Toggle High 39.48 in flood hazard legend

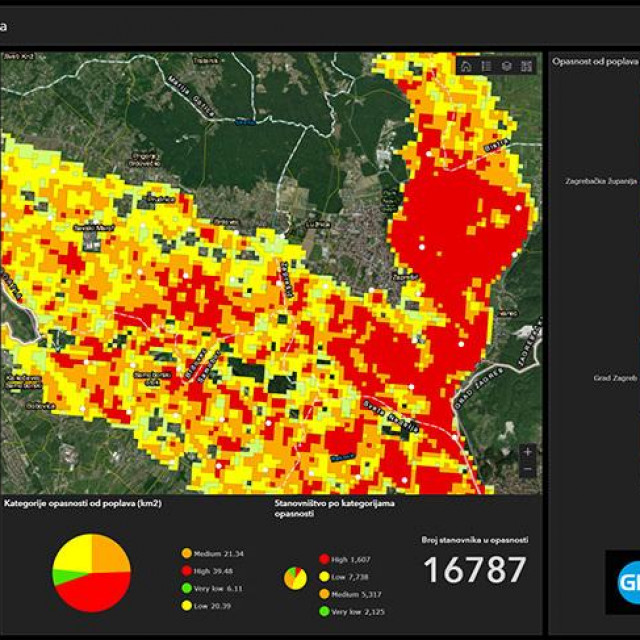click(x=210, y=571)
